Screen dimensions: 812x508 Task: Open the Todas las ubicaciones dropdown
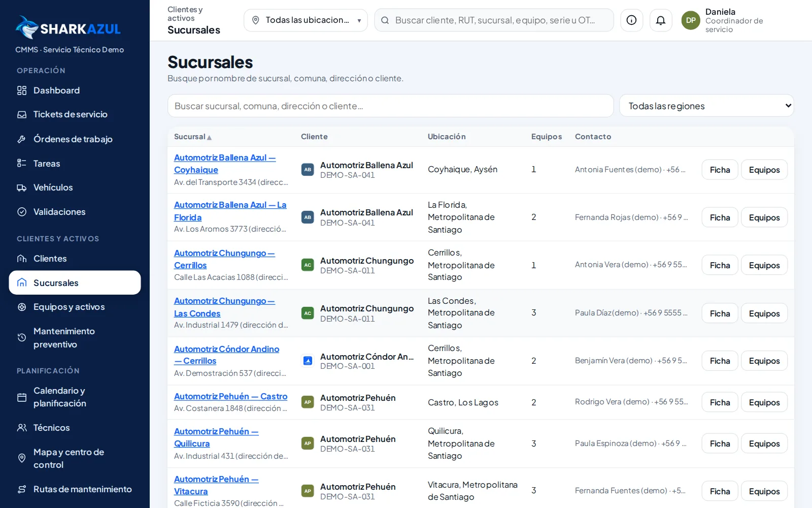[x=306, y=20]
